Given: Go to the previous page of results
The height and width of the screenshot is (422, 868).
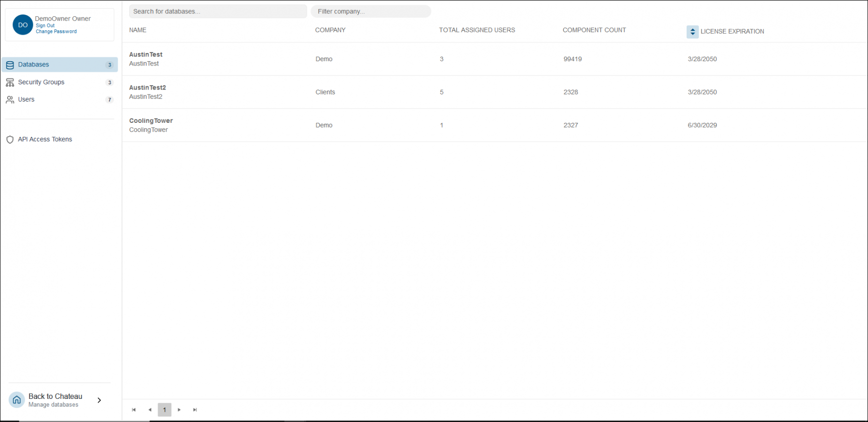Looking at the screenshot, I should click(x=149, y=410).
